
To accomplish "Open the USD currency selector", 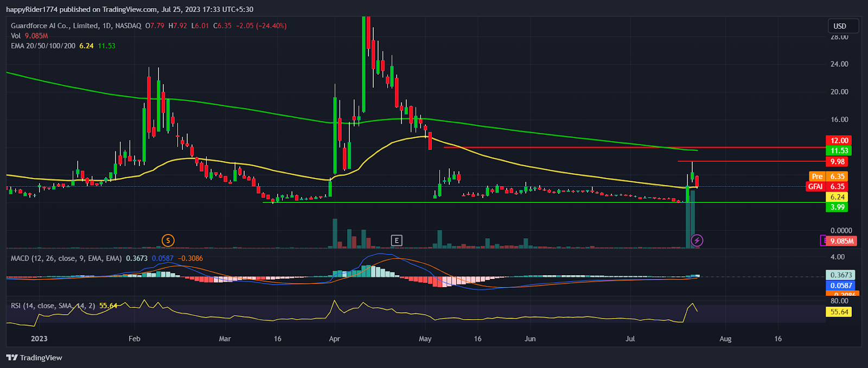I will (843, 26).
